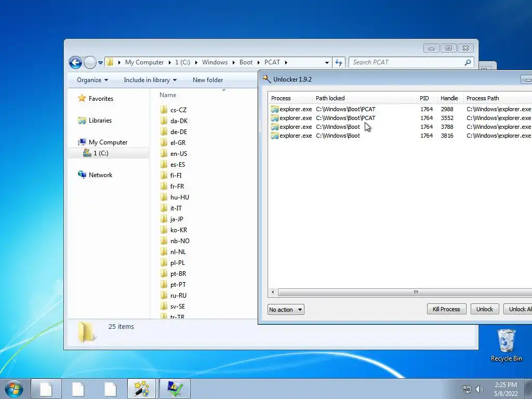This screenshot has height=399, width=532.
Task: Click Windows in the address breadcrumb
Action: [215, 62]
